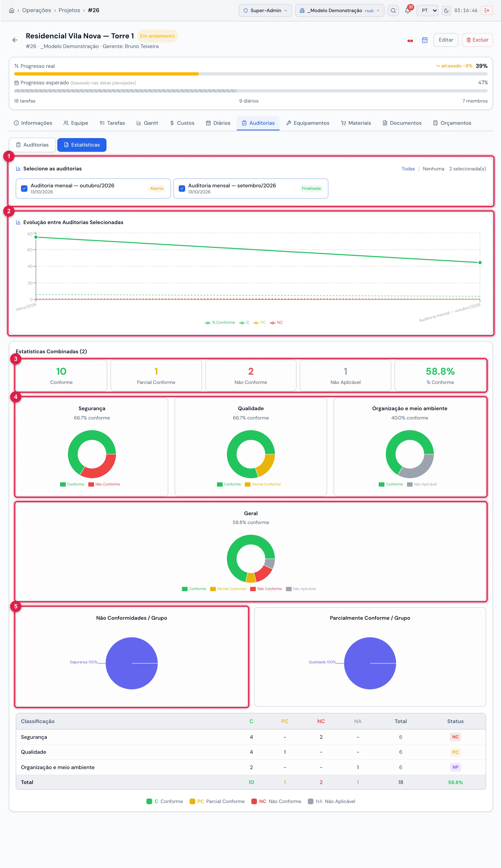Export project with the PDF icon
This screenshot has height=868, width=501.
point(410,40)
